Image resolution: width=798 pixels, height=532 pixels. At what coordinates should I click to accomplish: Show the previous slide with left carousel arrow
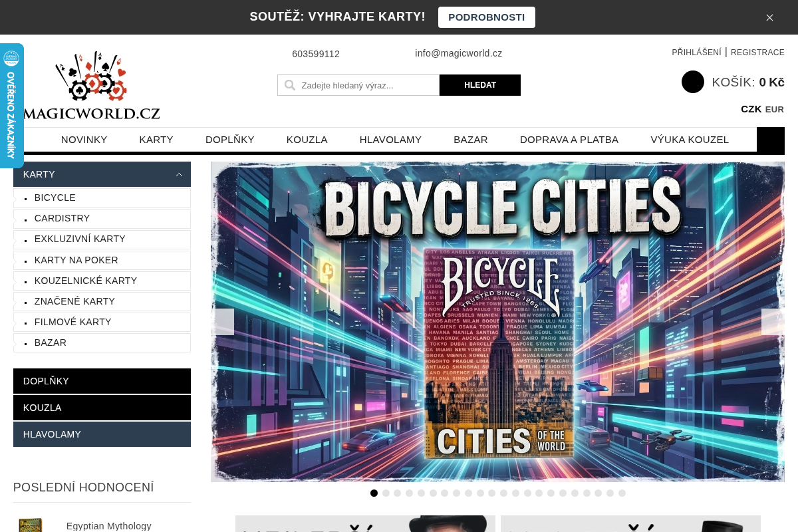223,322
